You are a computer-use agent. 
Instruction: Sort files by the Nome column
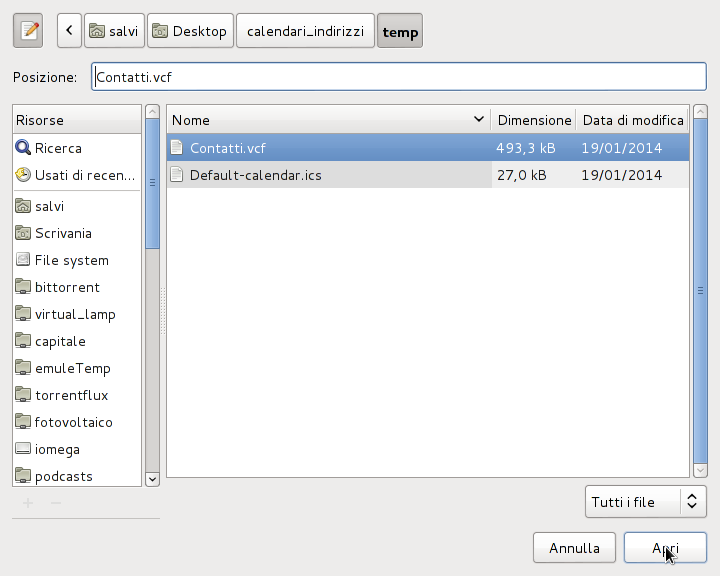(x=329, y=120)
